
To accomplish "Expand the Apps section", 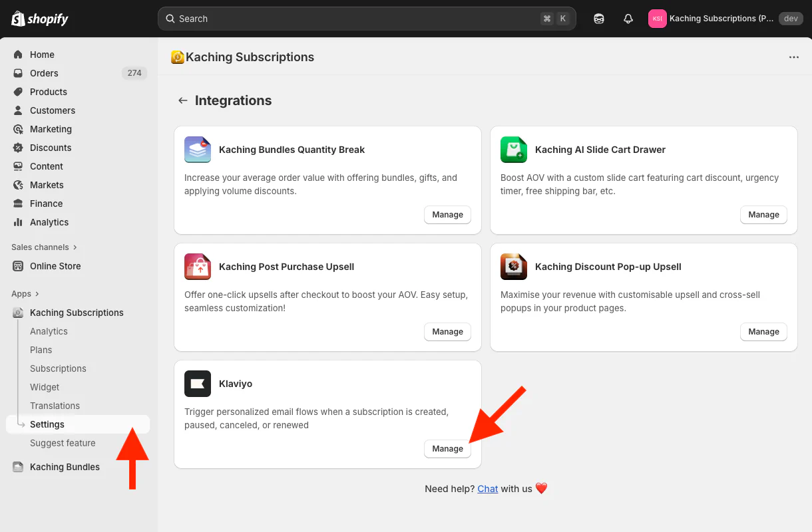I will click(25, 294).
